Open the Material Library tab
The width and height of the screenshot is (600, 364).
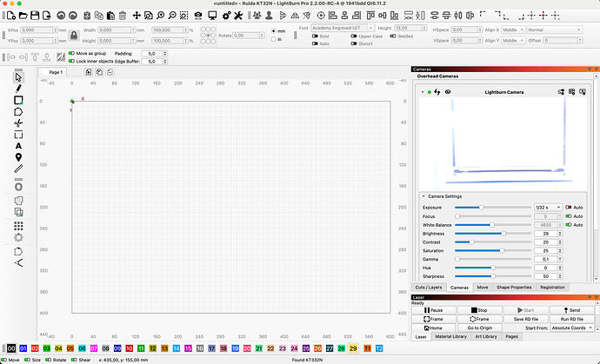click(450, 336)
